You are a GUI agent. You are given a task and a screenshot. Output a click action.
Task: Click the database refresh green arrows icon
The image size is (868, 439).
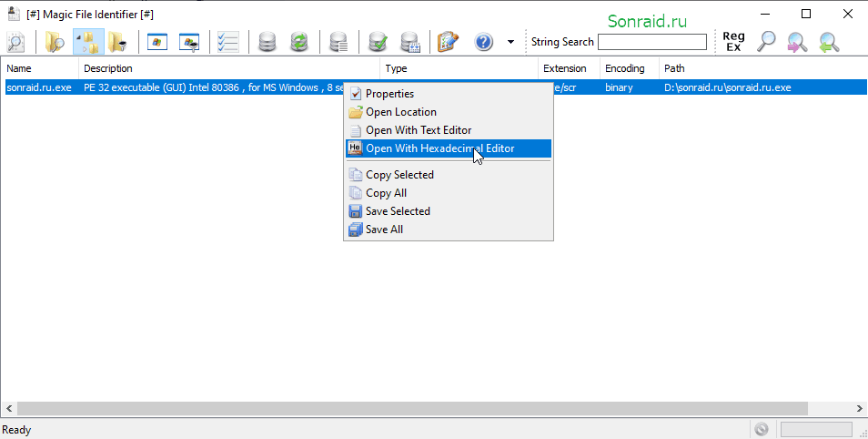pos(299,42)
